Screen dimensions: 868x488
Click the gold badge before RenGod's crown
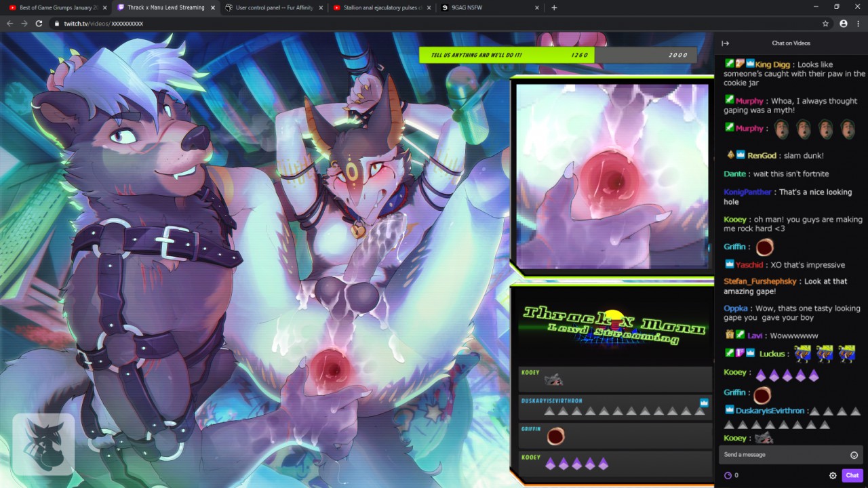click(x=730, y=155)
